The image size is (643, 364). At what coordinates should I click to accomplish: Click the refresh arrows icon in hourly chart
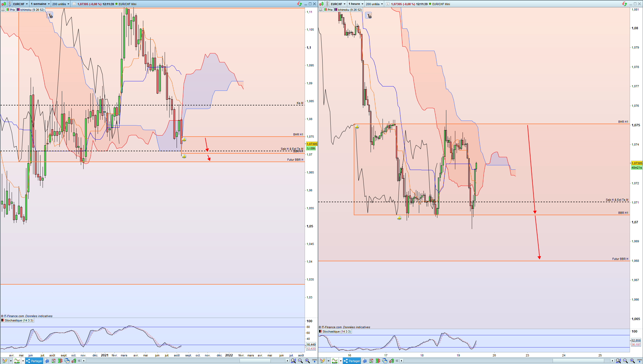coord(625,4)
